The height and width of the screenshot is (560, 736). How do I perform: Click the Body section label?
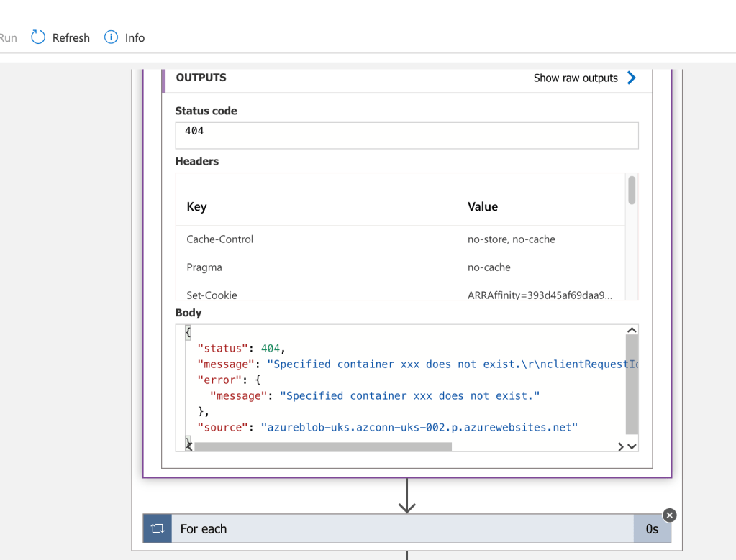click(x=188, y=313)
